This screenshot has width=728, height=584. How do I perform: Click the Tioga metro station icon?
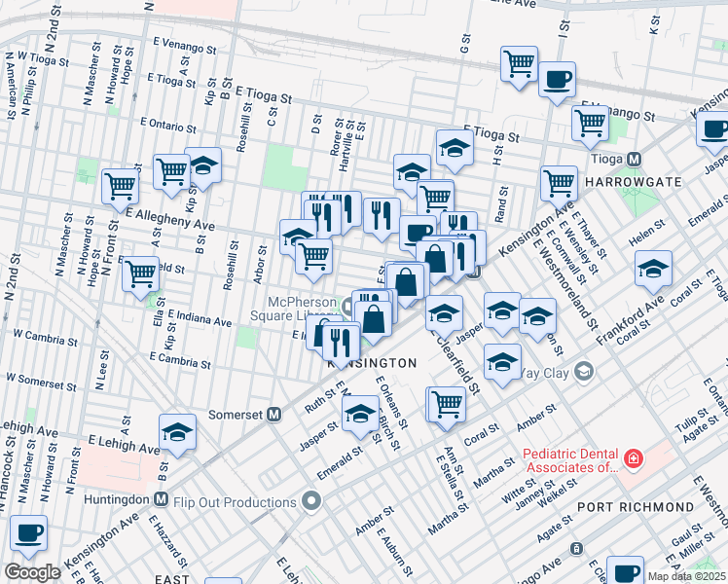[634, 160]
